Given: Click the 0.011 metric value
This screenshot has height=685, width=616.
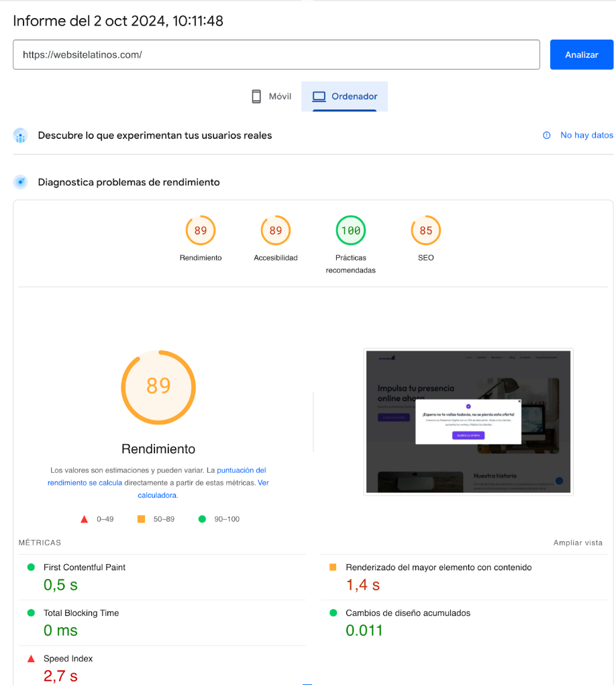Looking at the screenshot, I should (x=364, y=631).
